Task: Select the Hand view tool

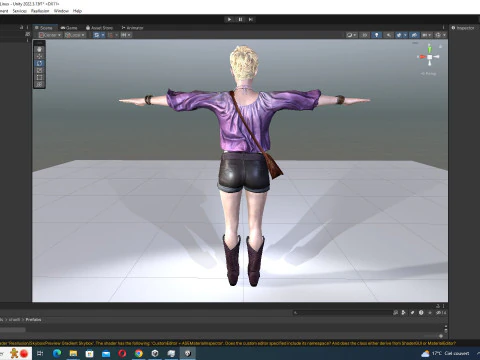Action: (x=39, y=49)
